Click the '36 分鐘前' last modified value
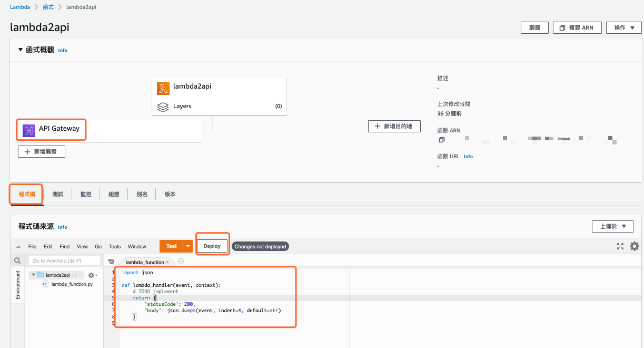 (x=449, y=113)
